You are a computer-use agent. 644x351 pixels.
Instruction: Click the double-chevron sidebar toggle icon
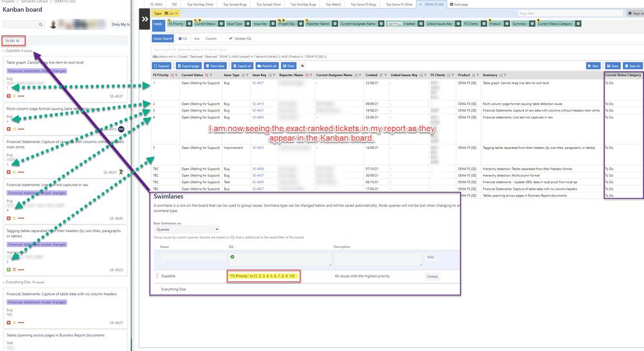pyautogui.click(x=144, y=19)
